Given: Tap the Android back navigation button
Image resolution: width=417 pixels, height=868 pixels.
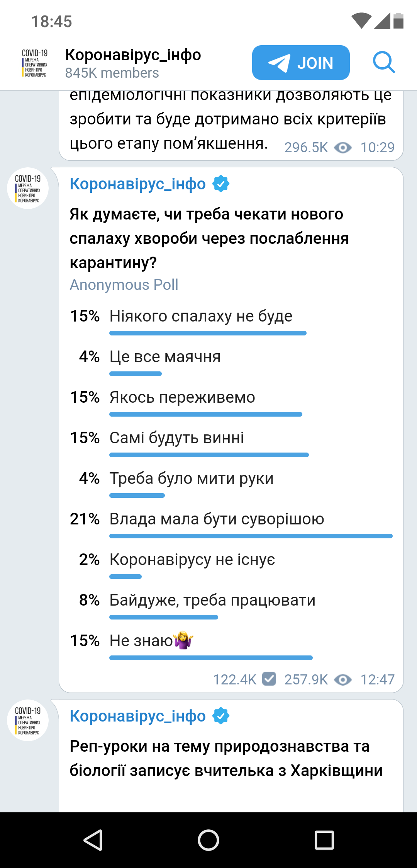Looking at the screenshot, I should (x=93, y=840).
